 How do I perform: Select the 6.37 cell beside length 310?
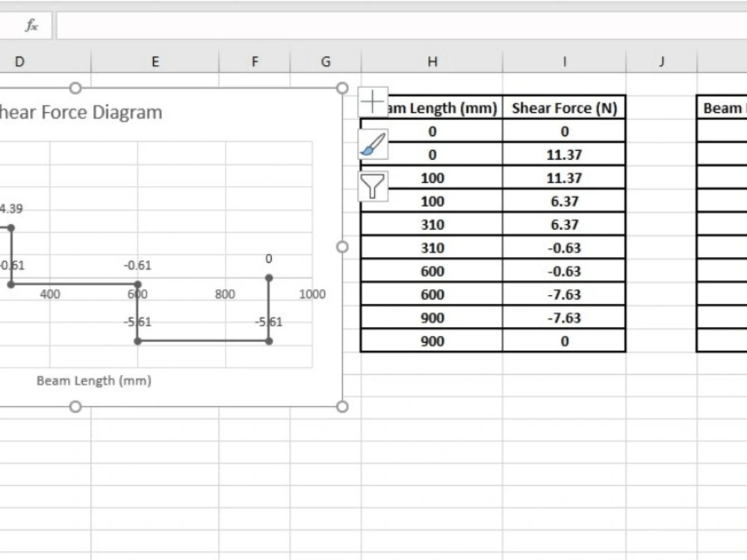564,225
